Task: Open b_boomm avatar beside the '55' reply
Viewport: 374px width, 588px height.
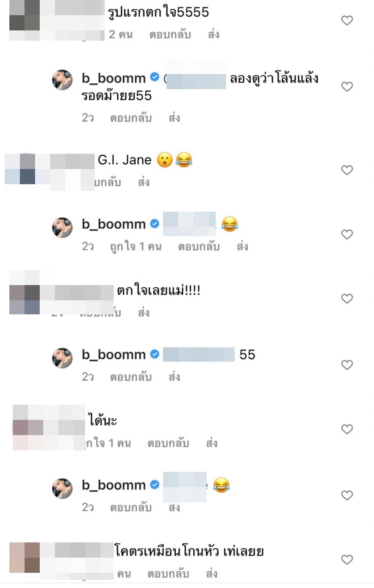Action: pos(62,358)
